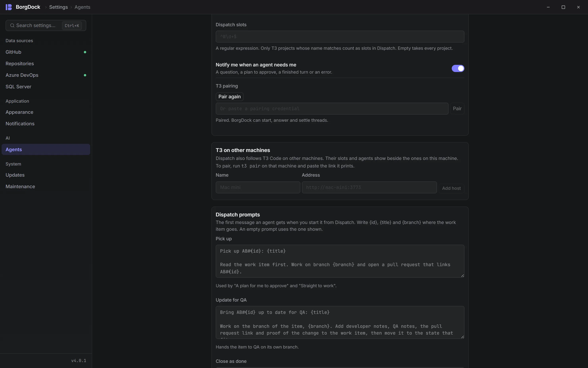Click the Pair again button
The width and height of the screenshot is (588, 368).
(229, 97)
